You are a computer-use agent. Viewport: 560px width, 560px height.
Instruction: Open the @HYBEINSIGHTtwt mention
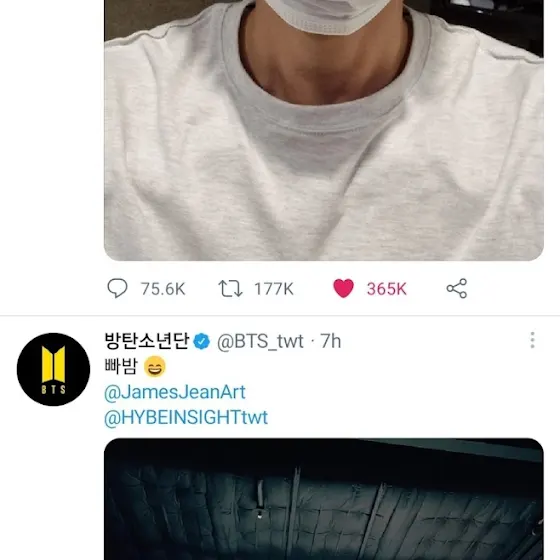pos(186,417)
